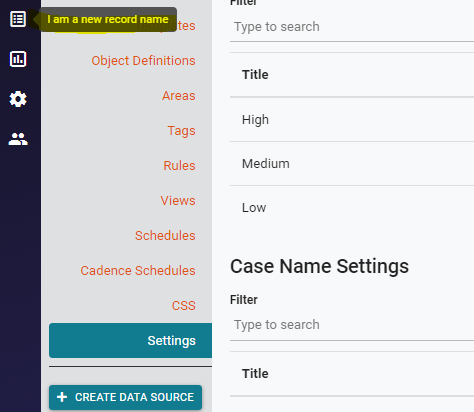
Task: Select Tags in the navigation
Action: [181, 131]
